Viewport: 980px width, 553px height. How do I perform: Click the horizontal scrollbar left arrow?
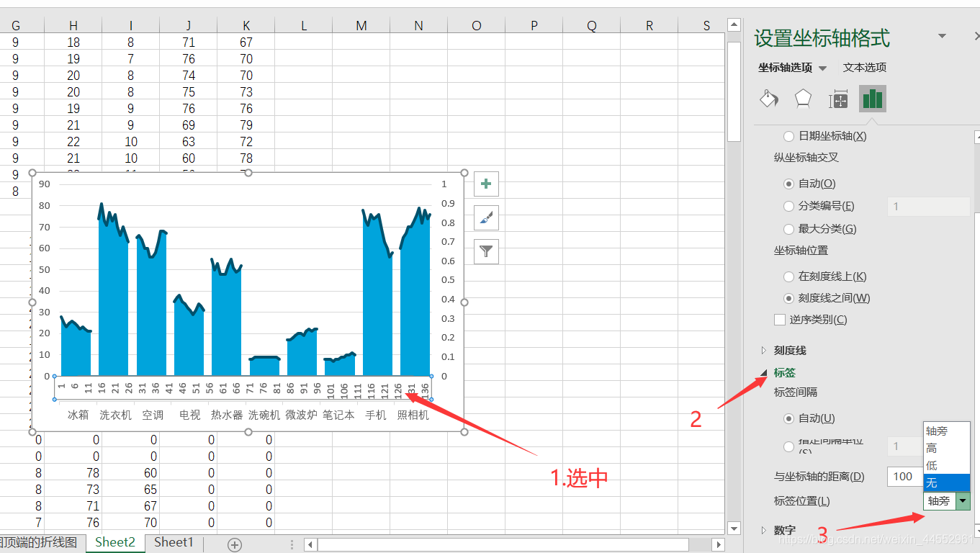tap(310, 544)
